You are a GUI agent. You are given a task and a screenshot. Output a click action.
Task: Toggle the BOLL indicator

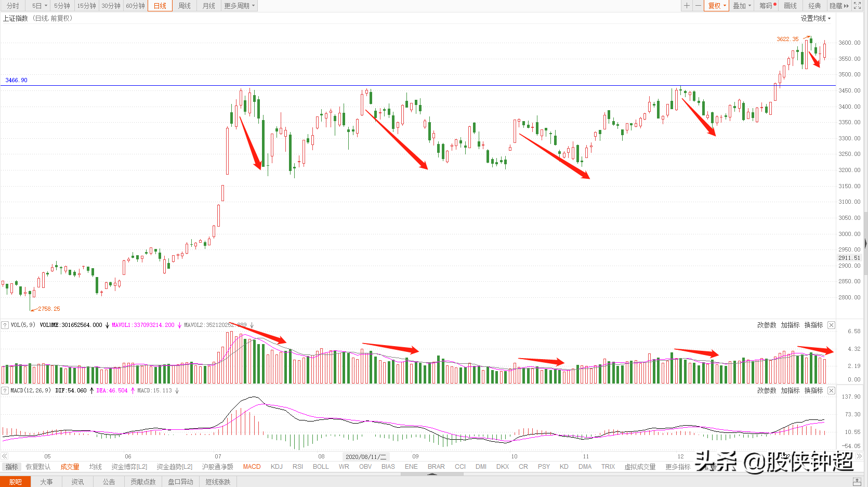pos(321,467)
